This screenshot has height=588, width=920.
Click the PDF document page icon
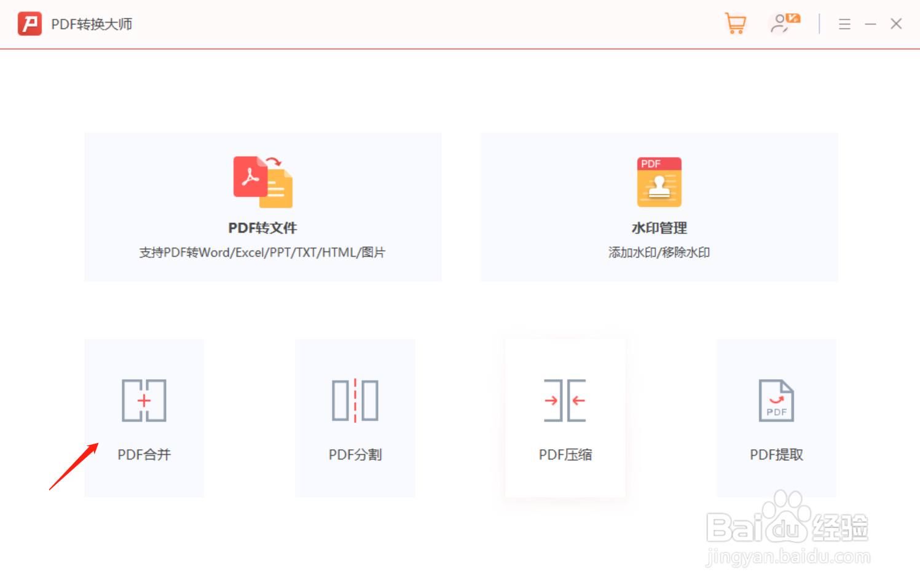point(776,401)
